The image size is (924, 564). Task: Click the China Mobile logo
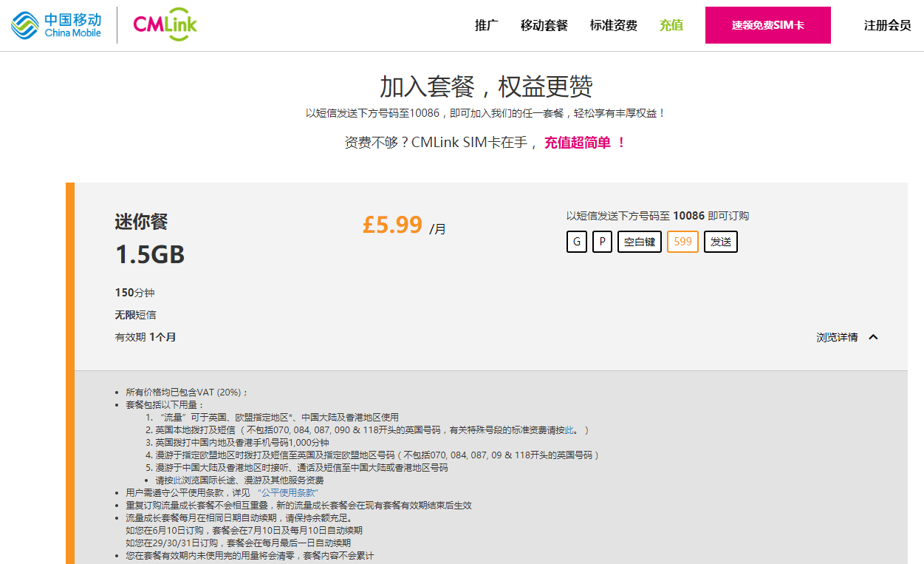pos(56,25)
